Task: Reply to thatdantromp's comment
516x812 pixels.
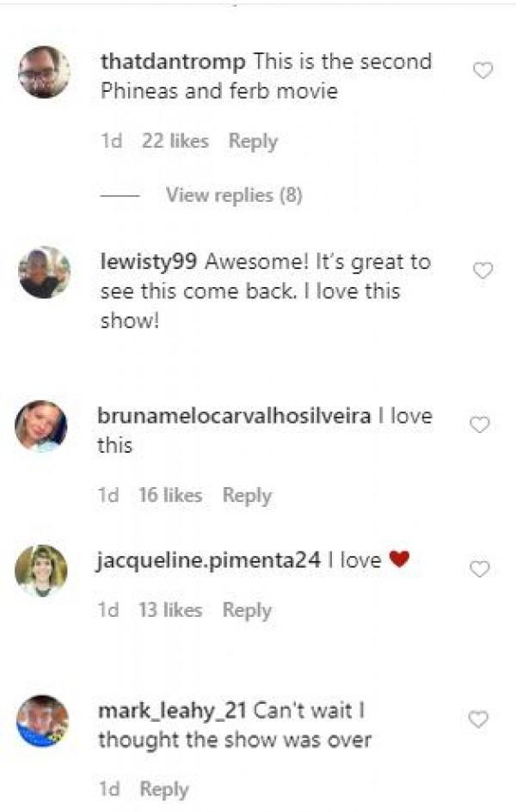Action: click(x=254, y=142)
